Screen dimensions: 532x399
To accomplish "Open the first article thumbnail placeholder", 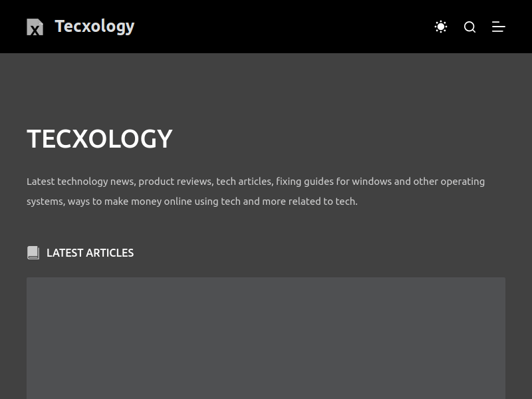I will pyautogui.click(x=266, y=338).
